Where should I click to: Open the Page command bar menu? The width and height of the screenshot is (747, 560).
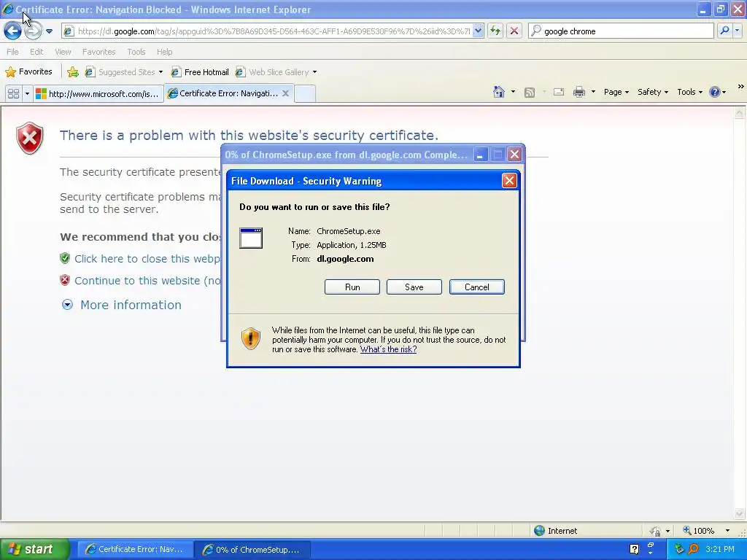click(616, 92)
